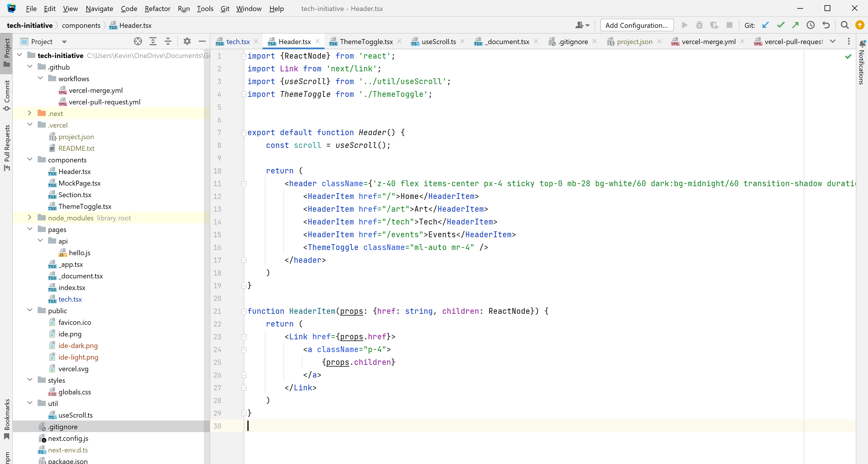Toggle the Commit tool window
This screenshot has width=868, height=464.
click(7, 95)
